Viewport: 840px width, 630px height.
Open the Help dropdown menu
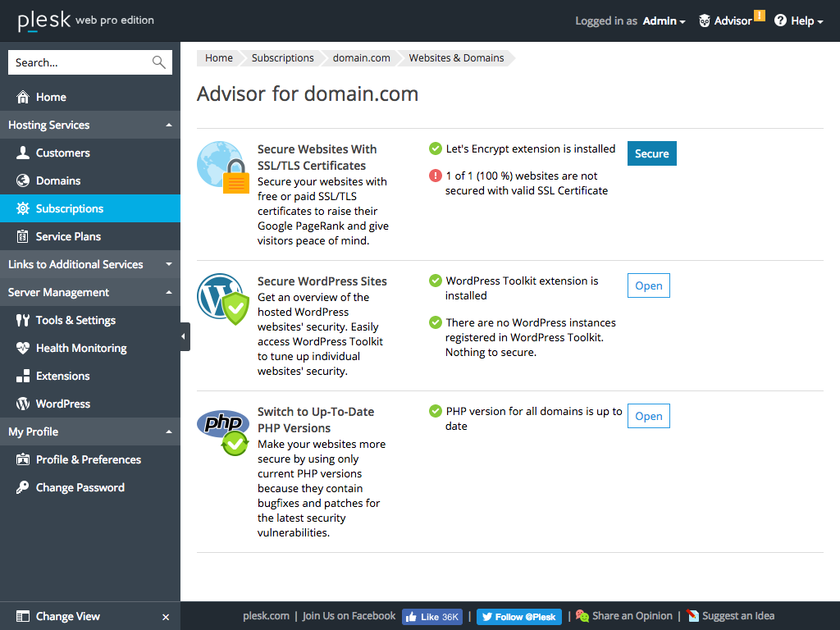pos(798,21)
